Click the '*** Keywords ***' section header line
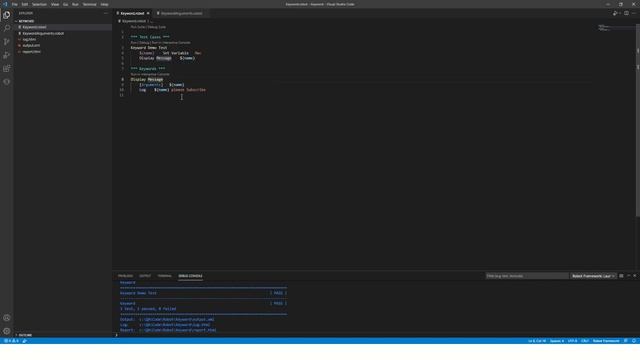Screen dimensions: 640x360 point(148,69)
